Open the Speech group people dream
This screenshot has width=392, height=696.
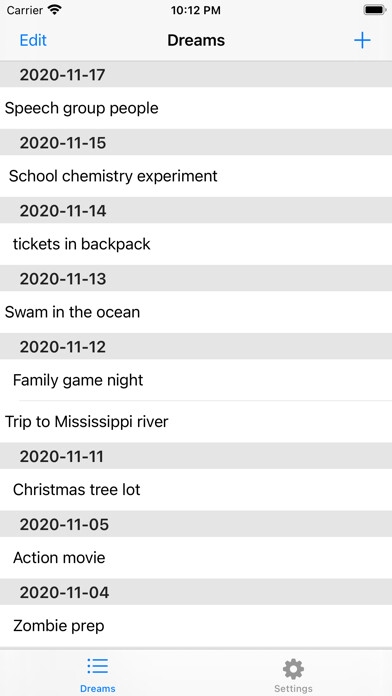click(196, 108)
